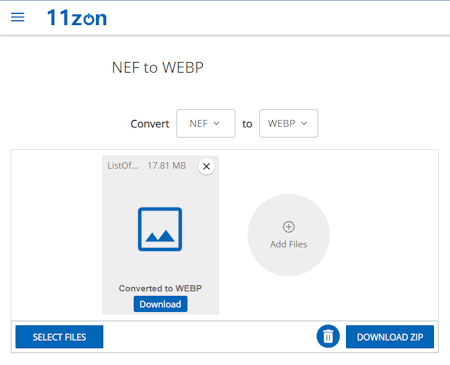The width and height of the screenshot is (450, 365).
Task: Click the Convert label text
Action: (150, 124)
